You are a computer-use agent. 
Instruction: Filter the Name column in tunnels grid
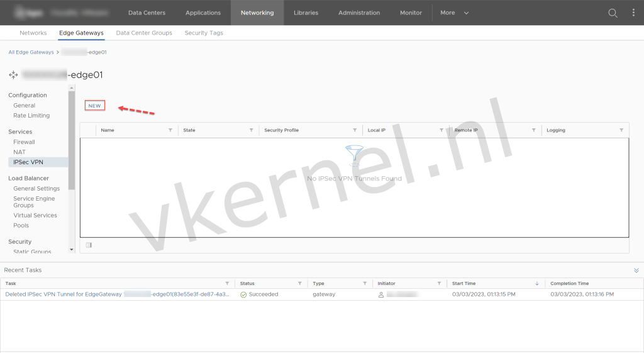(170, 130)
